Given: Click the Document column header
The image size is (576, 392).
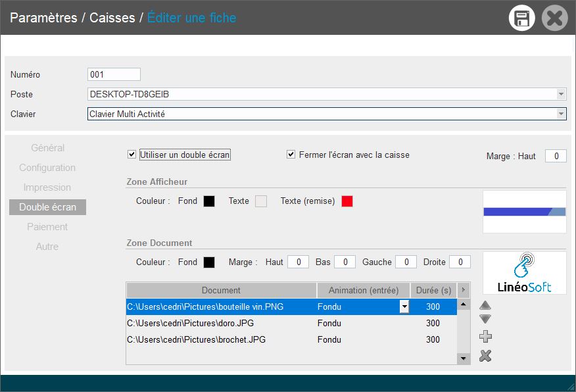Looking at the screenshot, I should click(x=221, y=290).
